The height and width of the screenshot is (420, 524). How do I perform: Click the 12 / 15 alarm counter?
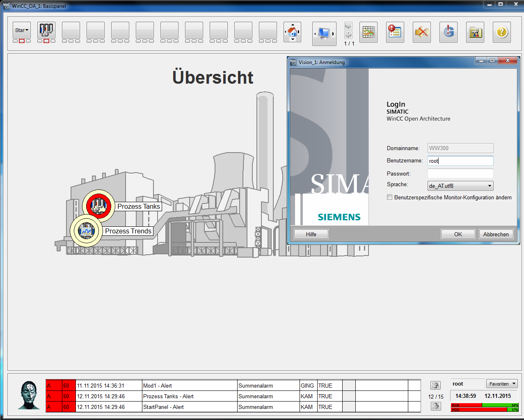(436, 397)
